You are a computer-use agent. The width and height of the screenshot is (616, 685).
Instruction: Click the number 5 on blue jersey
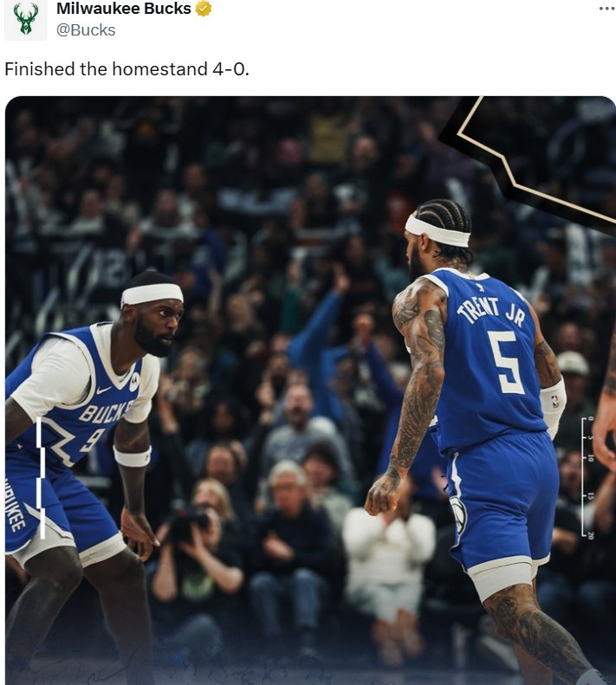507,362
